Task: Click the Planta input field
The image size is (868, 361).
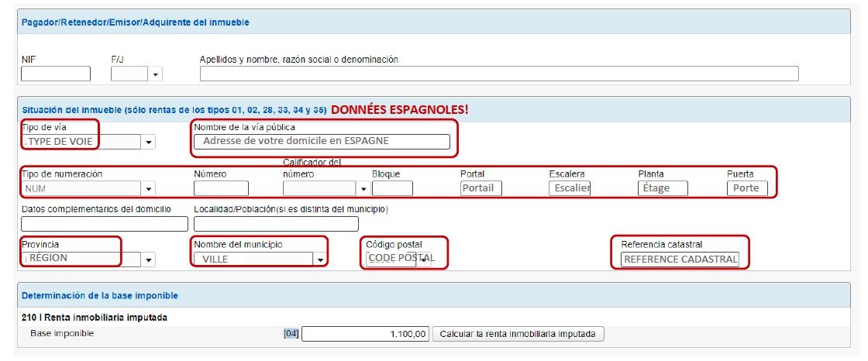Action: [x=664, y=188]
